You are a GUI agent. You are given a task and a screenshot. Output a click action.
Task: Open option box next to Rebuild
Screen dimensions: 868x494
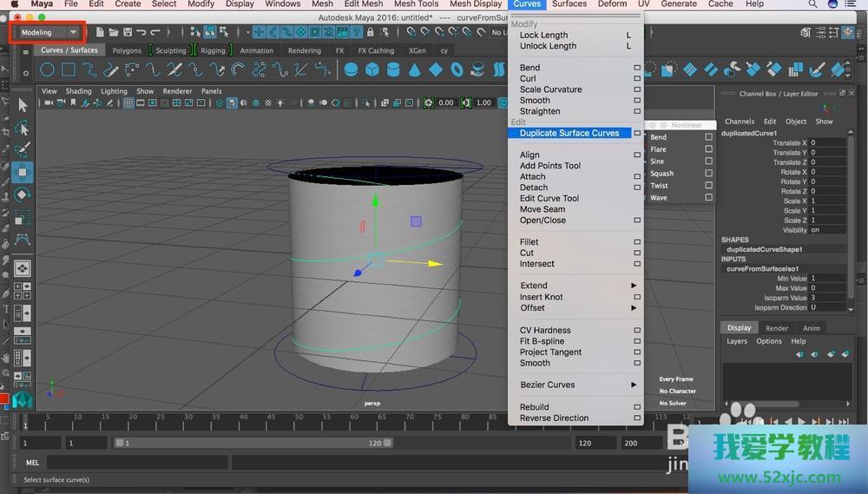(637, 407)
